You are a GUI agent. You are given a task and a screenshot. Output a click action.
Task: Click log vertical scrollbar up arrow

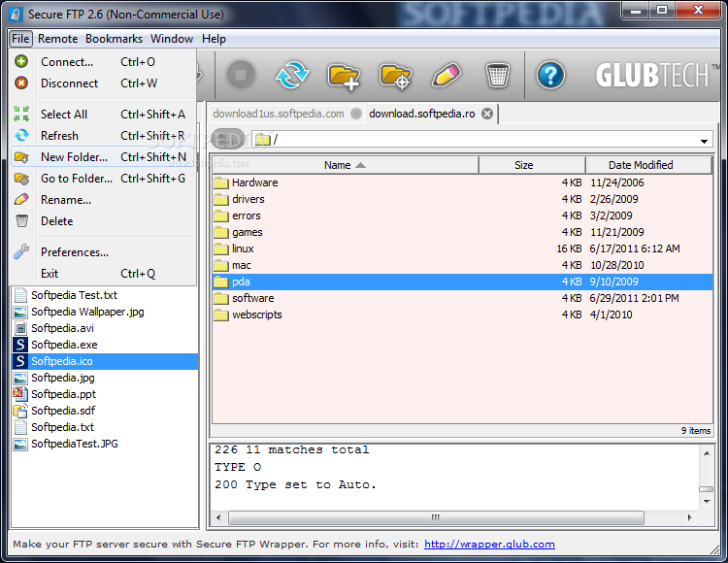[x=707, y=453]
